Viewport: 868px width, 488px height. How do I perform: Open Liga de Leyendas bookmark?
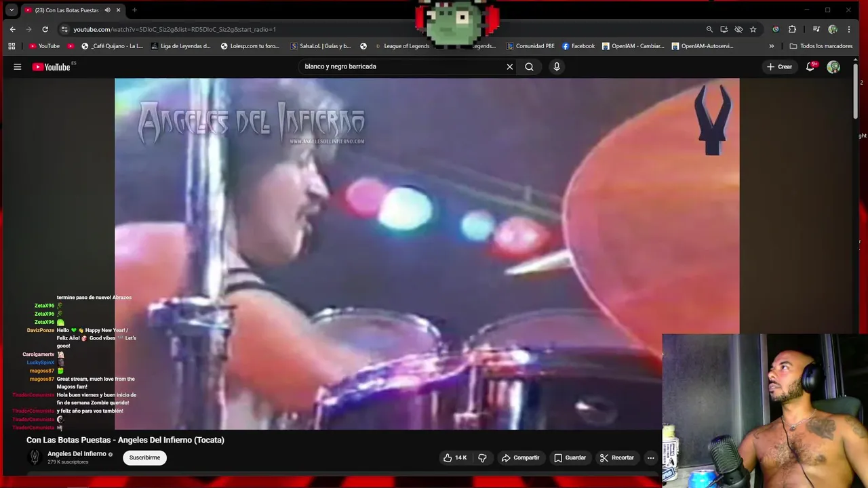click(x=181, y=46)
